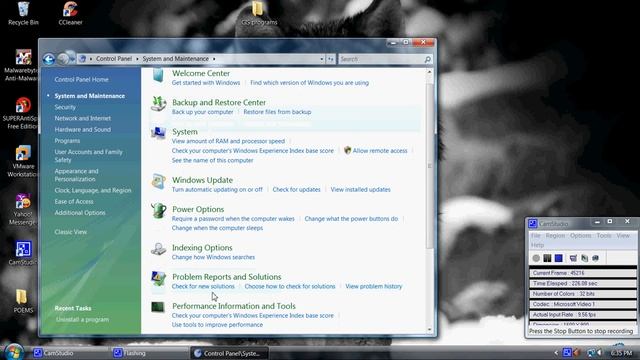Show hidden tray icons with the taskbar arrow

point(556,353)
